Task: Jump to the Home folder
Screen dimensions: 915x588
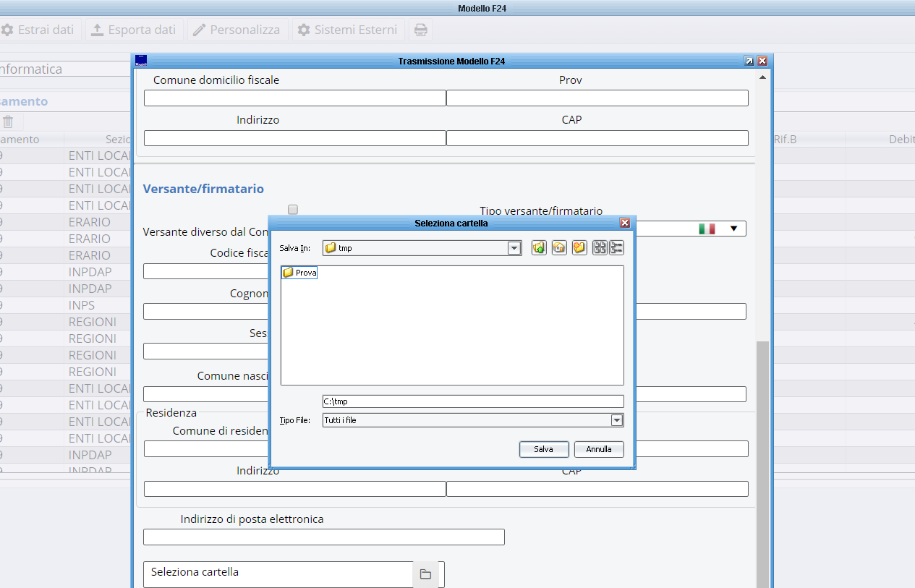Action: point(559,248)
